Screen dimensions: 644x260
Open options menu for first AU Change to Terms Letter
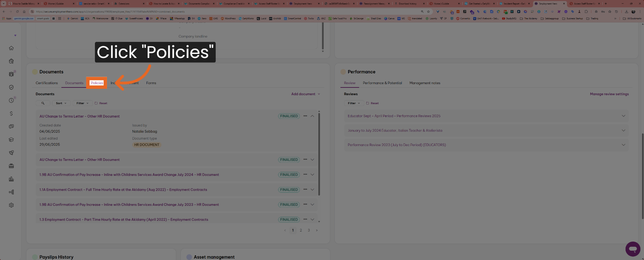click(x=305, y=116)
